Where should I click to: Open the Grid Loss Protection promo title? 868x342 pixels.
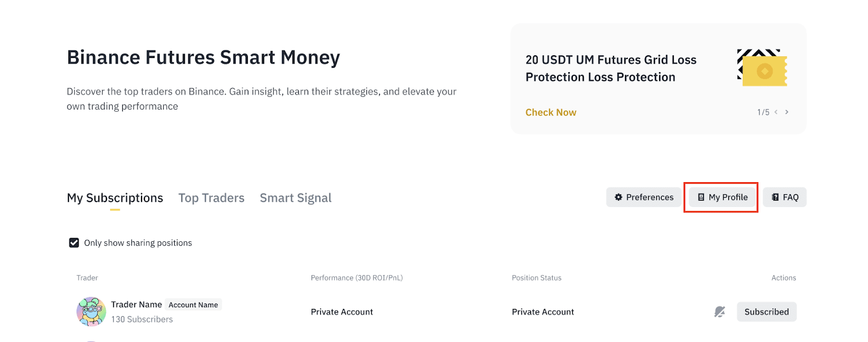click(611, 68)
